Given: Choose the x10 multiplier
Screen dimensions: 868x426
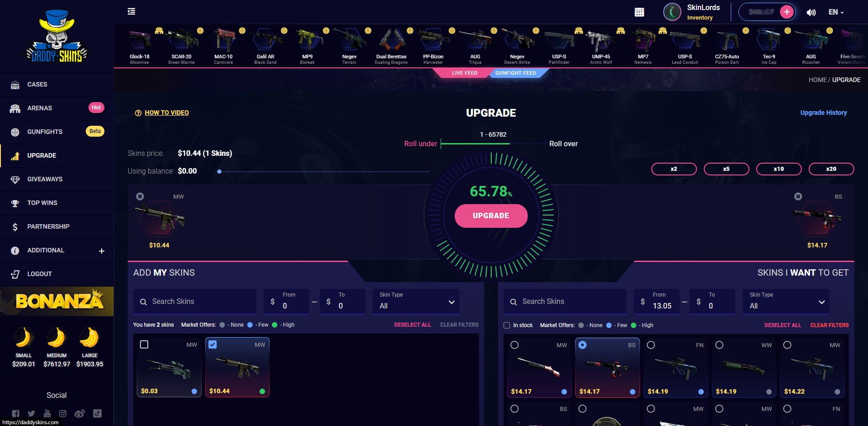Looking at the screenshot, I should coord(779,169).
